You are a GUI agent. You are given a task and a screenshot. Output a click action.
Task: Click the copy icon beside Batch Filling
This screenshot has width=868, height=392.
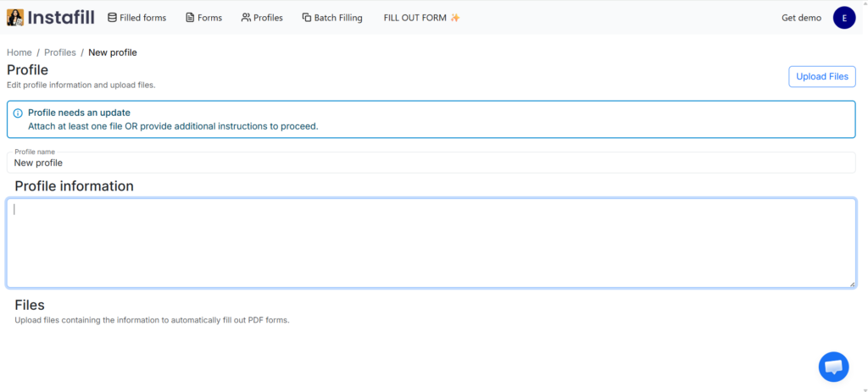(x=307, y=18)
